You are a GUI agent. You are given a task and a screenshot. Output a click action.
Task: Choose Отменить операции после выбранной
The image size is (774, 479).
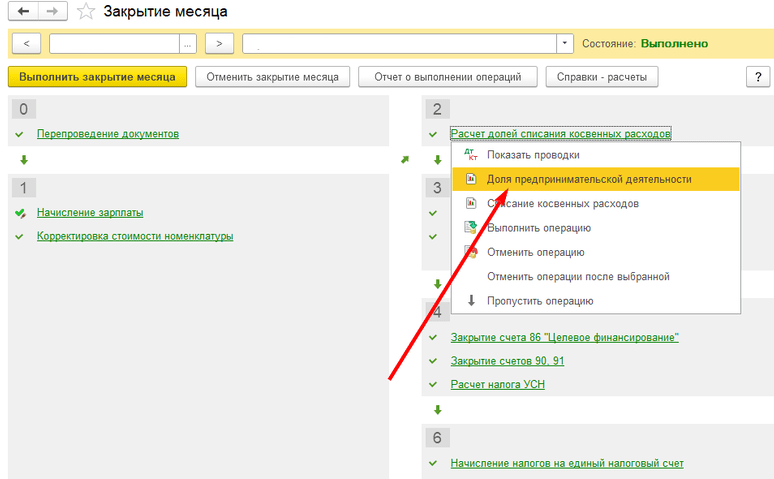tap(577, 277)
